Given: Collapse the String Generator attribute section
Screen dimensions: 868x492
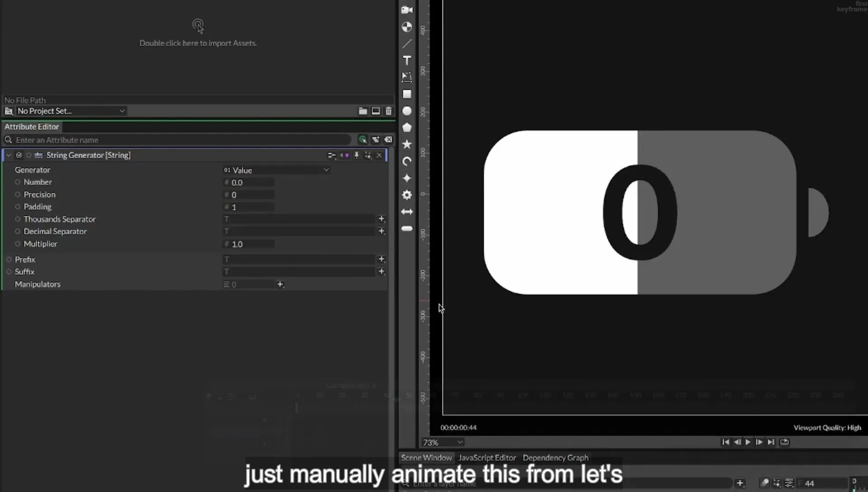Looking at the screenshot, I should tap(9, 155).
